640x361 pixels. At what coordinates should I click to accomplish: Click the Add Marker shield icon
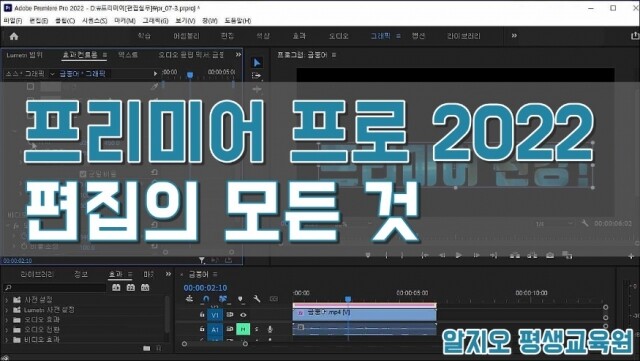point(240,299)
